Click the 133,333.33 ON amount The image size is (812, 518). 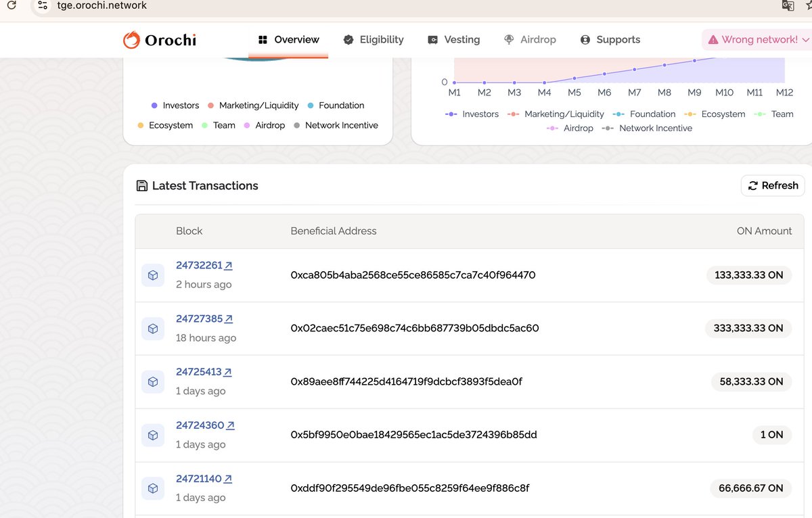(x=749, y=275)
